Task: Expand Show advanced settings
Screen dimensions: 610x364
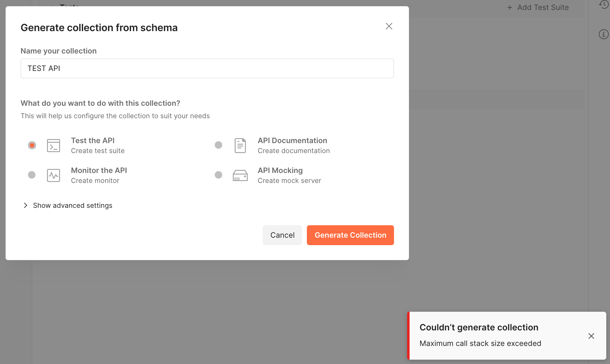Action: click(x=73, y=205)
